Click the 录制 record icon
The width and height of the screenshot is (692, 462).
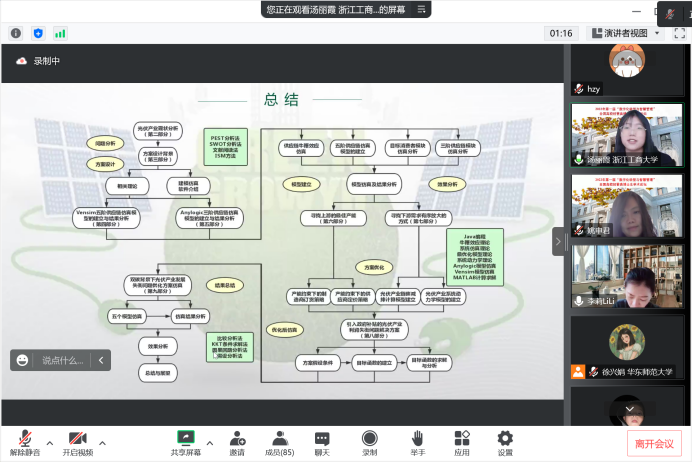(x=369, y=443)
